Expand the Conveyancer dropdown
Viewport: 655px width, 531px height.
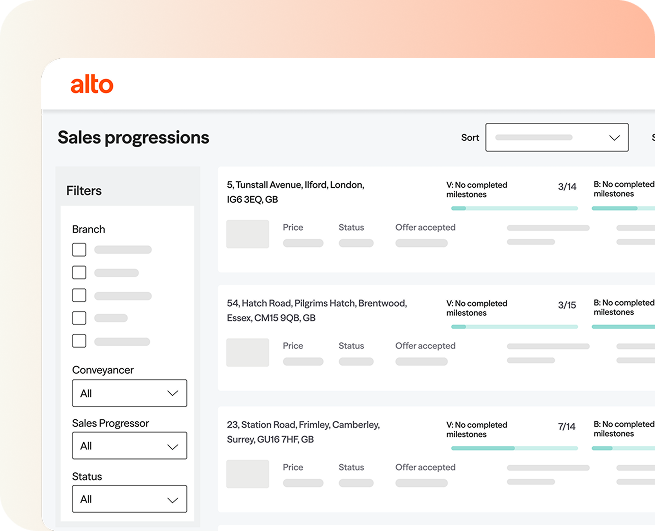point(129,393)
